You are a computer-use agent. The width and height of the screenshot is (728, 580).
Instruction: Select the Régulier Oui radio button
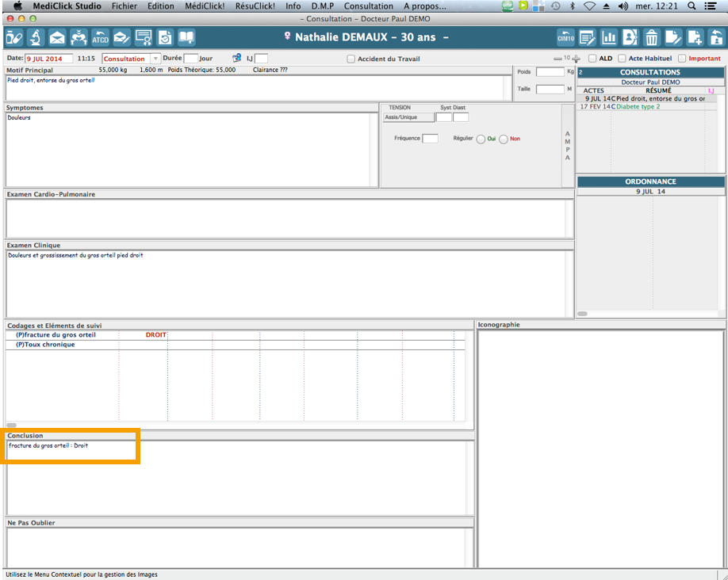[x=481, y=139]
